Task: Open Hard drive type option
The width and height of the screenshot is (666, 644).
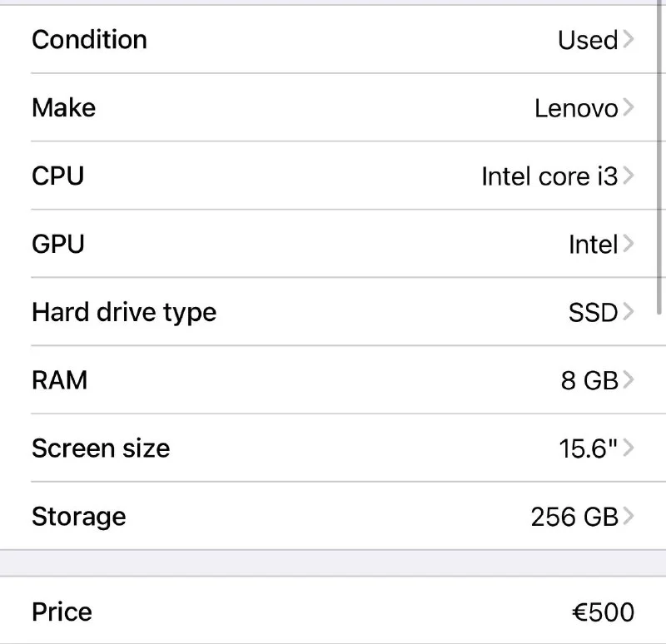Action: (124, 312)
